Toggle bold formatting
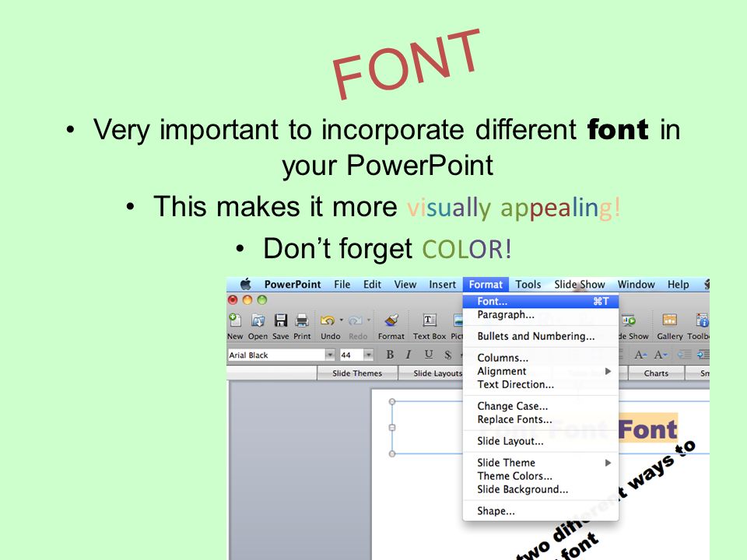The image size is (747, 560). point(390,355)
